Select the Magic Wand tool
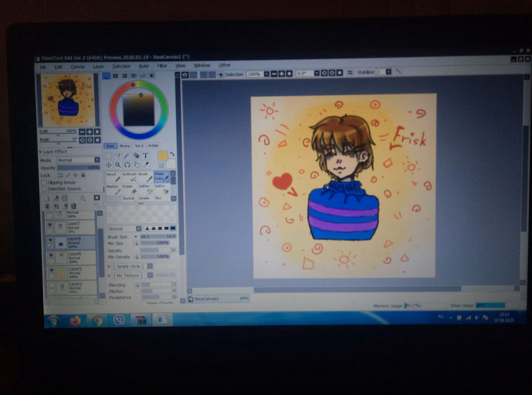The image size is (532, 395). (x=127, y=156)
